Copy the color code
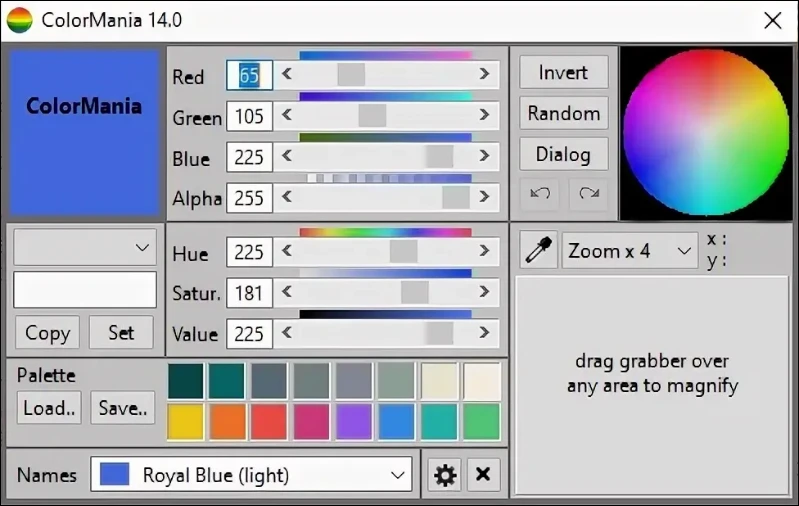 [x=47, y=332]
